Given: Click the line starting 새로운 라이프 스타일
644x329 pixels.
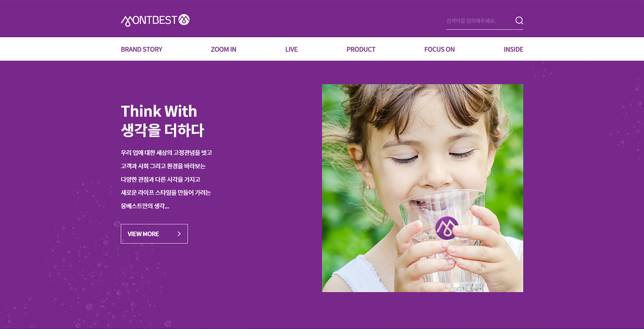Looking at the screenshot, I should pyautogui.click(x=166, y=193).
